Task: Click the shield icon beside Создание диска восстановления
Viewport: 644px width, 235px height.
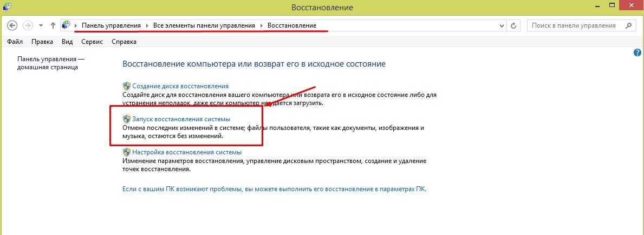Action: (x=127, y=86)
